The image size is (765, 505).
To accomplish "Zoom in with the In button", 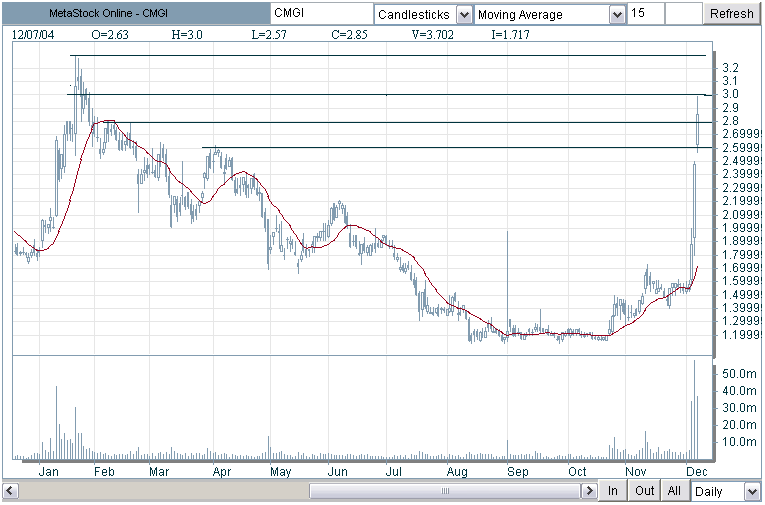I will point(612,491).
